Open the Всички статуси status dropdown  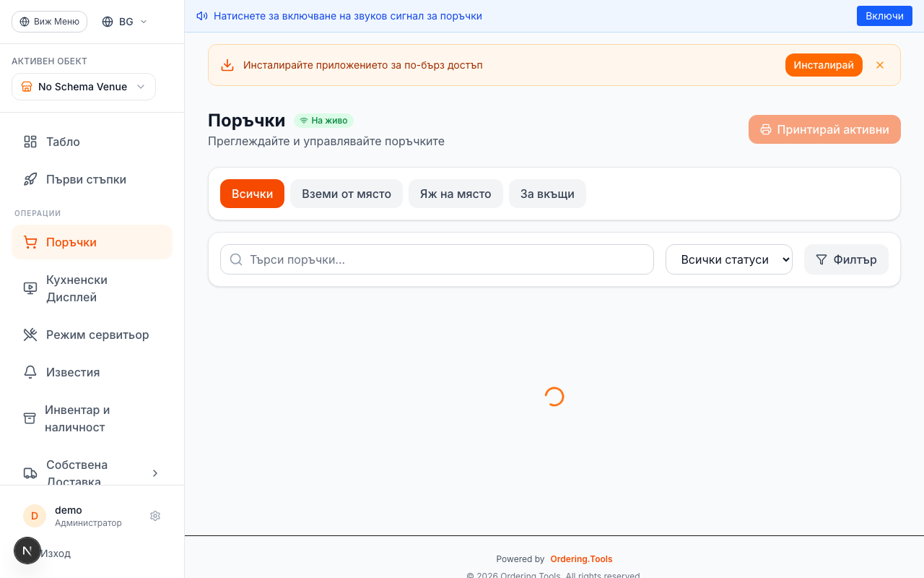pos(729,259)
